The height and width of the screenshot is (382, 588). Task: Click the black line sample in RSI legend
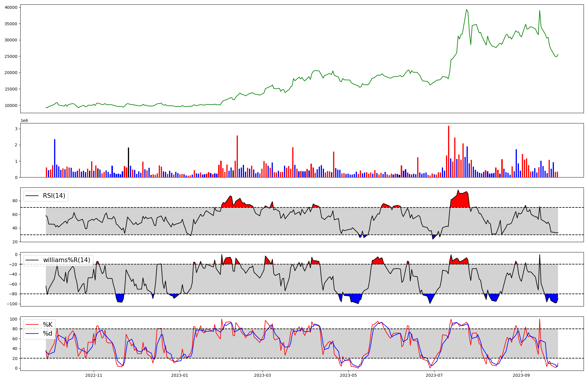(x=32, y=196)
